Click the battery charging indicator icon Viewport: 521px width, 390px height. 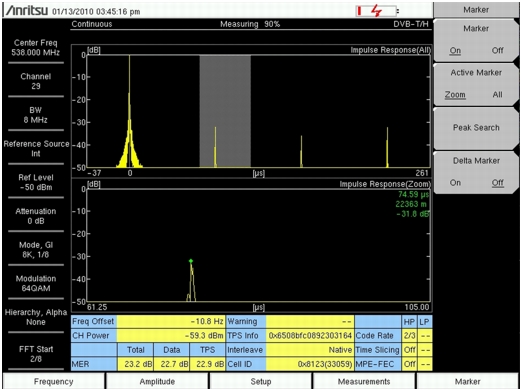[x=377, y=11]
